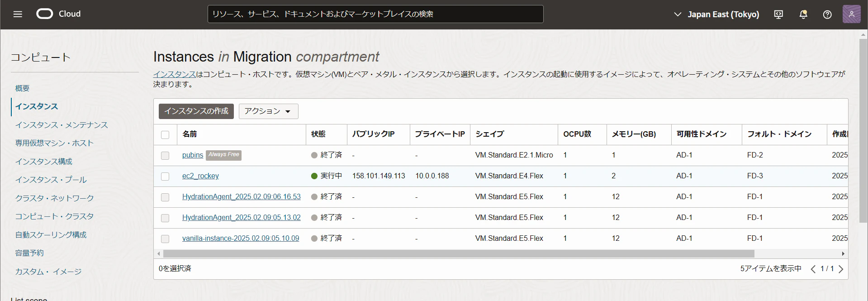The width and height of the screenshot is (868, 301).
Task: Open the help question mark icon
Action: (827, 14)
